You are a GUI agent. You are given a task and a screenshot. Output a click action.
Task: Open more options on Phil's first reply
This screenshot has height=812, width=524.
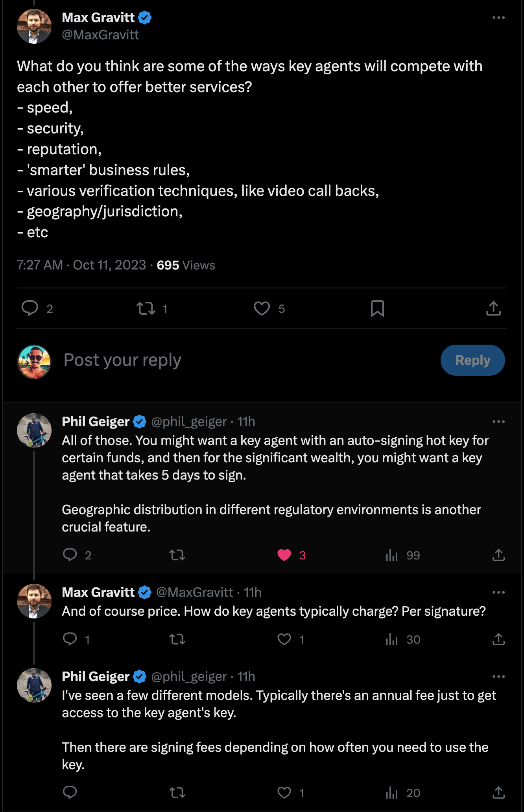[498, 422]
